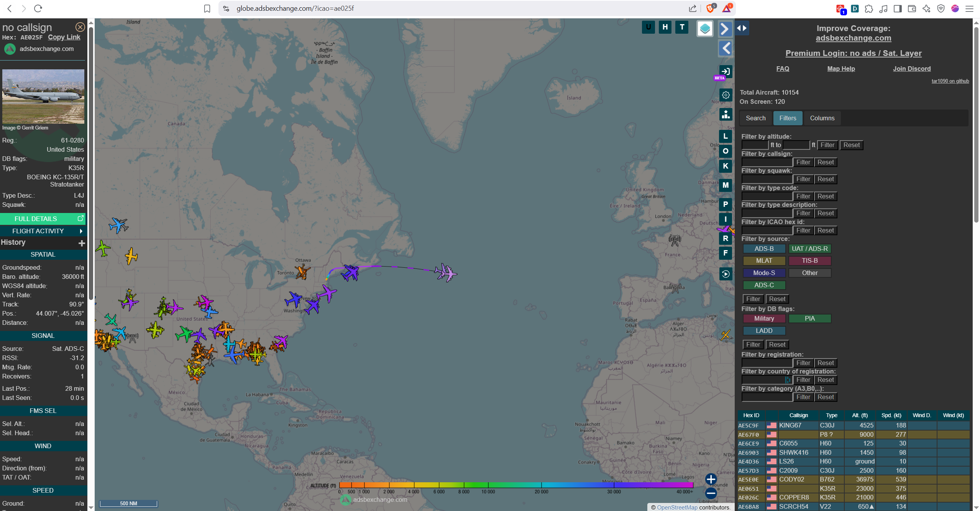Apply Filter for squawk

point(803,179)
